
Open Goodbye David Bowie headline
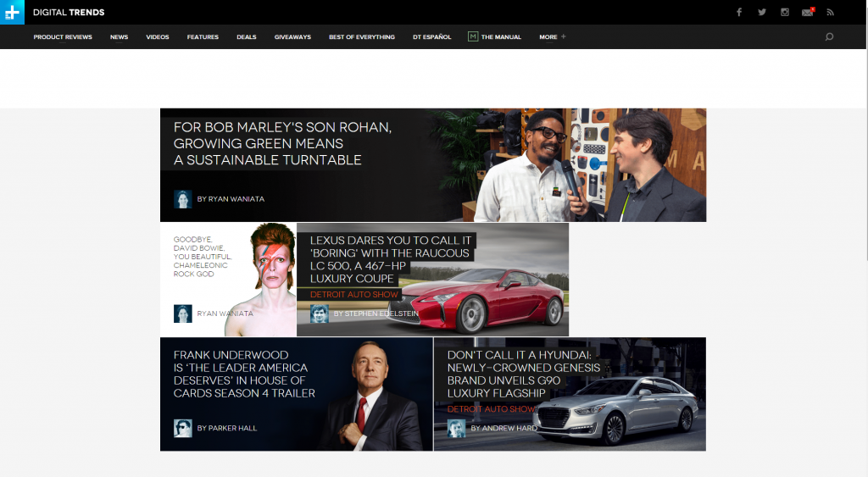click(202, 257)
